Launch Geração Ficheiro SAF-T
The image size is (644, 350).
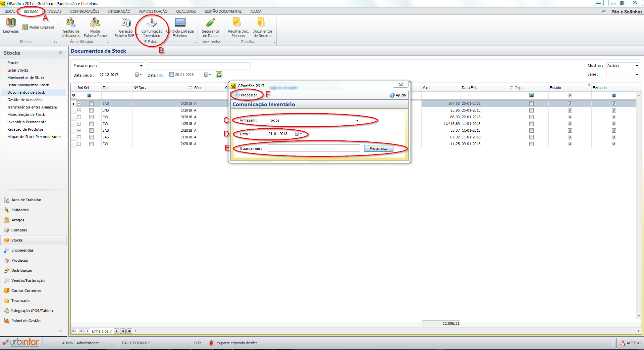pos(126,27)
